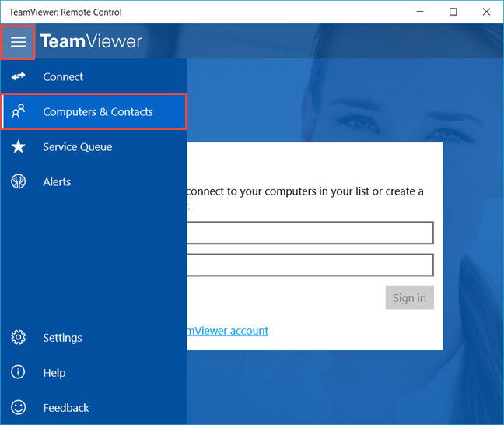The width and height of the screenshot is (504, 425).
Task: Follow the TeamViewer account link
Action: pyautogui.click(x=228, y=331)
